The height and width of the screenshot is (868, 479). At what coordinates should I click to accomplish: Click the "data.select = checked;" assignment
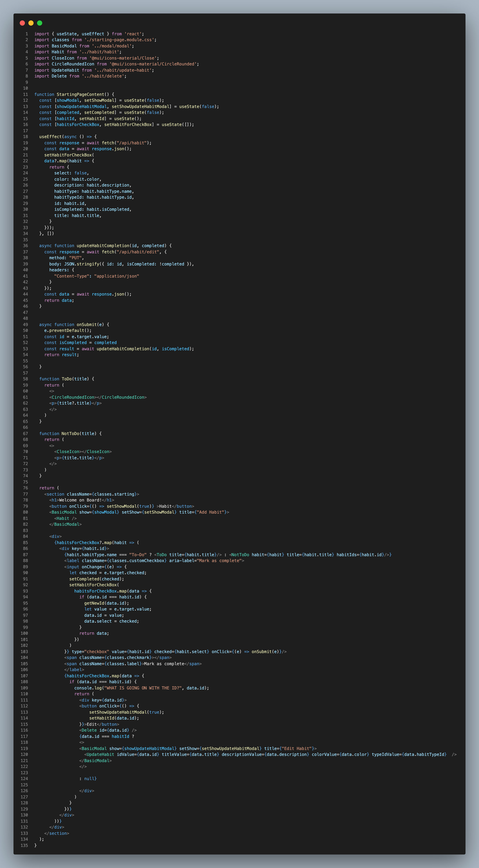pyautogui.click(x=111, y=622)
